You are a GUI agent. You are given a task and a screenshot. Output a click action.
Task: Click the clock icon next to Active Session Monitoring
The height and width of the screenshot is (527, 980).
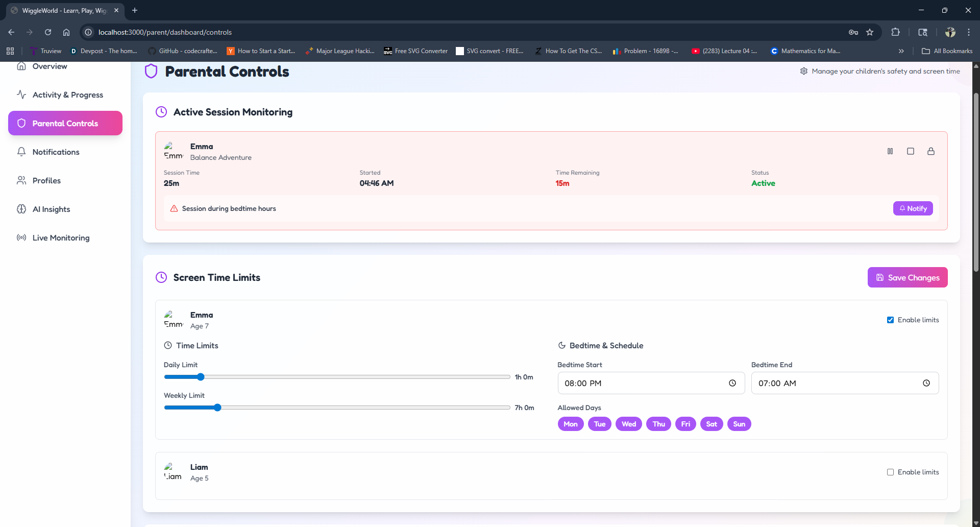click(161, 112)
